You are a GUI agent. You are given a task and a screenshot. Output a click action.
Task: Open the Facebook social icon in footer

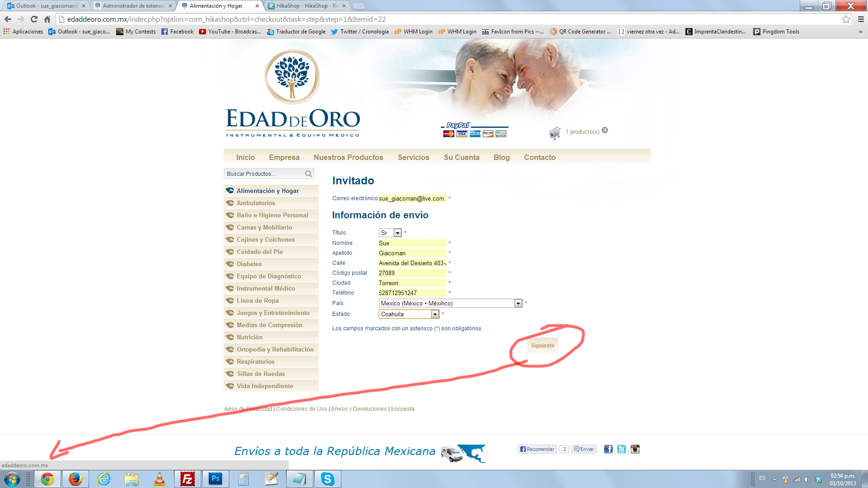click(x=608, y=449)
